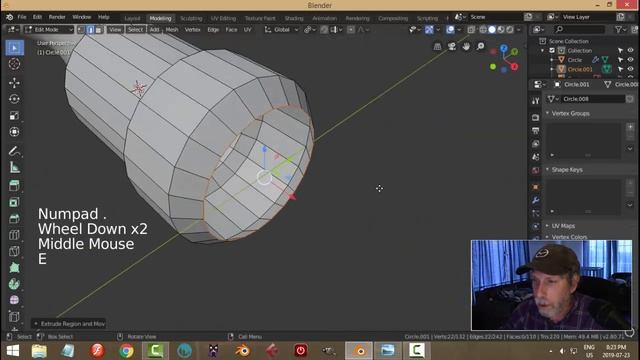
Task: Open the outliner filter dropdown
Action: [620, 30]
